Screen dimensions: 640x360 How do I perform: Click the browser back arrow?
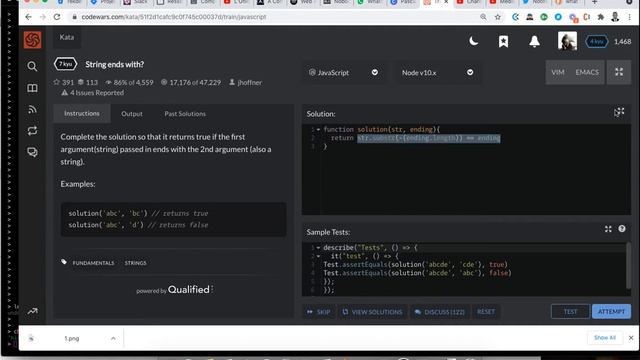point(28,17)
